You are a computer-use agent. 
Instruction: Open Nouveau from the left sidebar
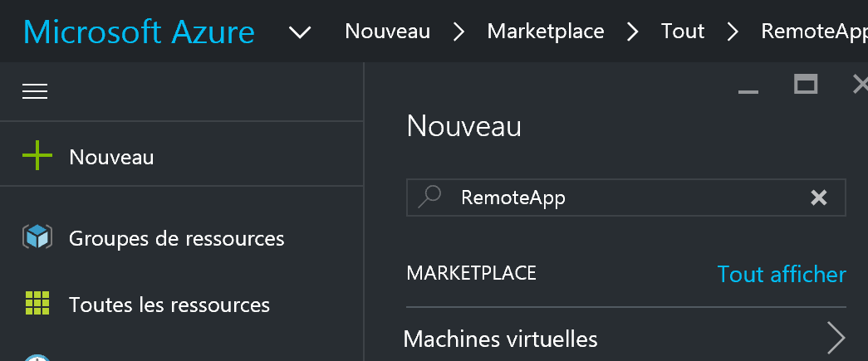pyautogui.click(x=111, y=157)
